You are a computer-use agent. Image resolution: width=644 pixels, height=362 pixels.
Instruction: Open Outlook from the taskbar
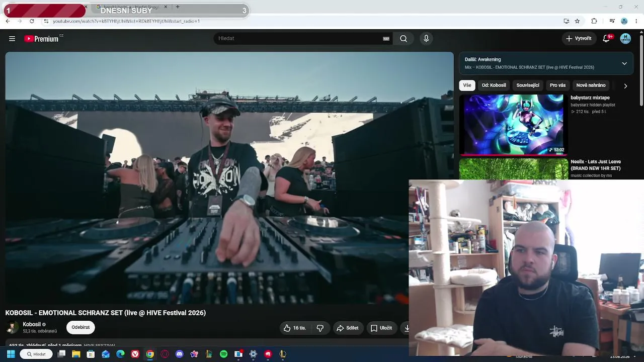(x=106, y=354)
